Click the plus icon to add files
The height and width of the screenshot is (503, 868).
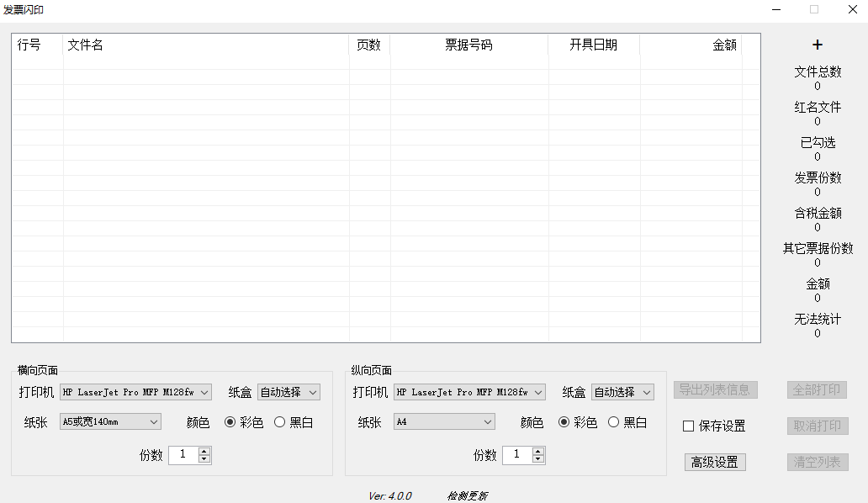click(x=817, y=45)
